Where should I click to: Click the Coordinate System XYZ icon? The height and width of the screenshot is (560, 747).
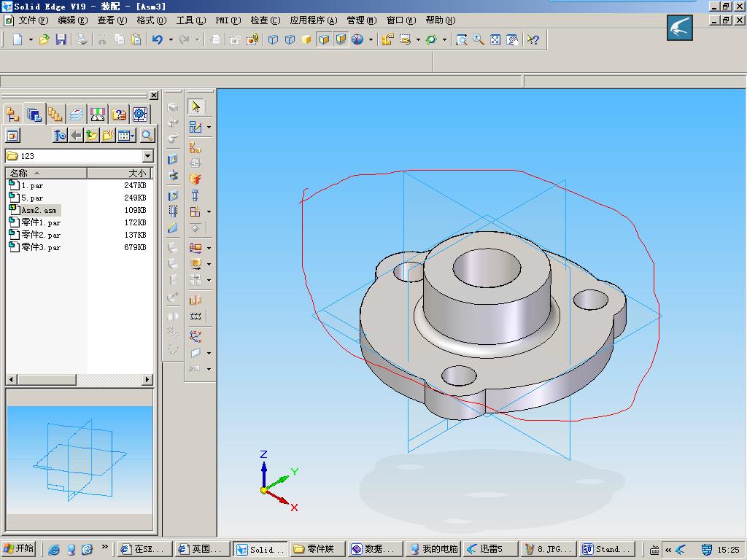(x=196, y=336)
